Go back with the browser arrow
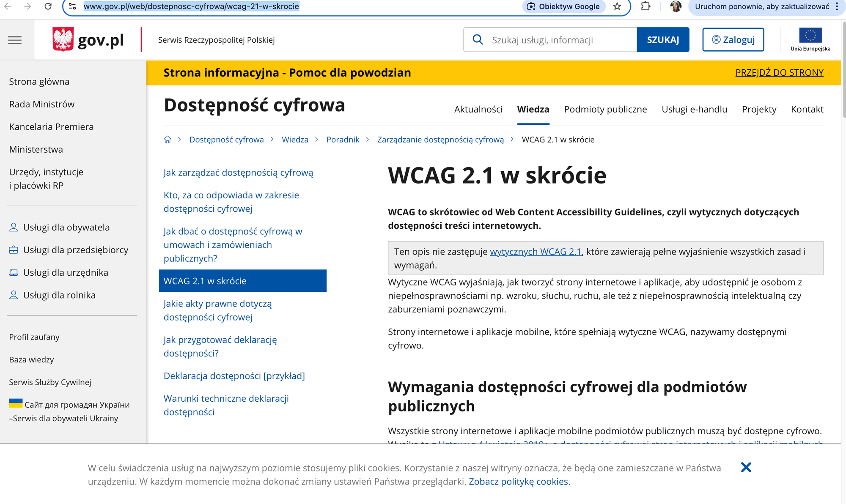Screen dimensions: 846x504 [x=8, y=6]
